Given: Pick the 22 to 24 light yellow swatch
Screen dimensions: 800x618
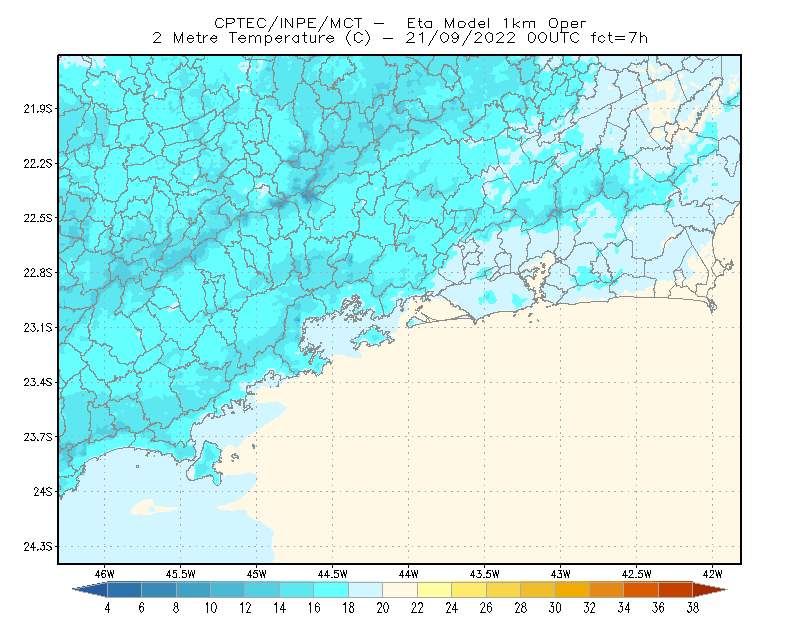Looking at the screenshot, I should [434, 590].
